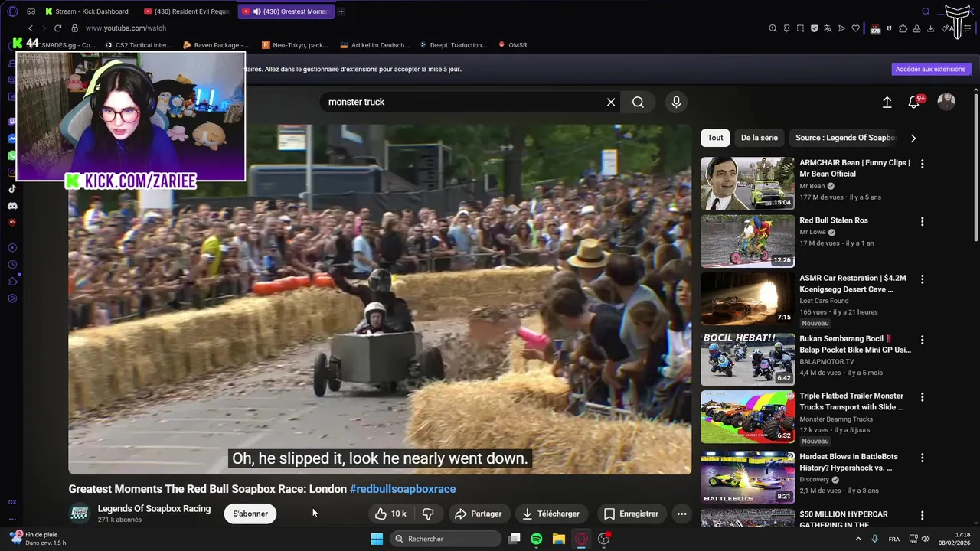This screenshot has width=980, height=551.
Task: Open the Raven Package bookmark
Action: click(216, 45)
